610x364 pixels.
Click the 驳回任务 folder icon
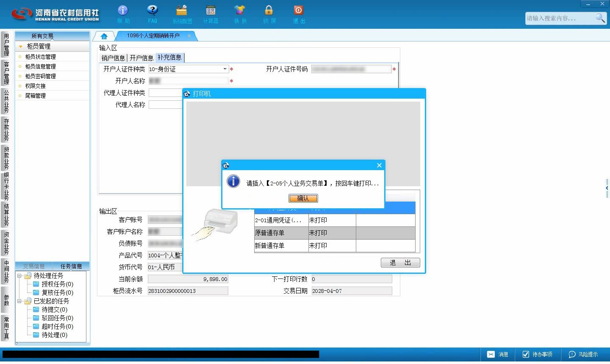pyautogui.click(x=36, y=318)
